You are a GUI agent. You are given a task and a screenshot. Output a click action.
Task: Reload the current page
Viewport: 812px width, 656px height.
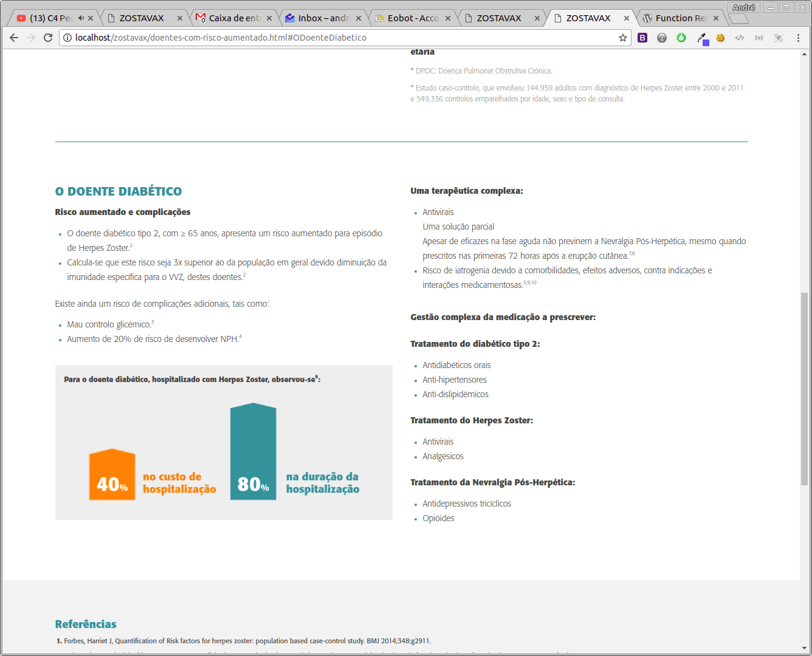point(48,38)
